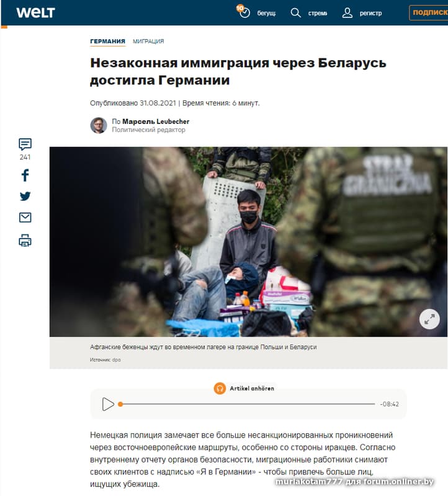The width and height of the screenshot is (448, 496).
Task: Click the search magnifier icon
Action: click(x=296, y=12)
